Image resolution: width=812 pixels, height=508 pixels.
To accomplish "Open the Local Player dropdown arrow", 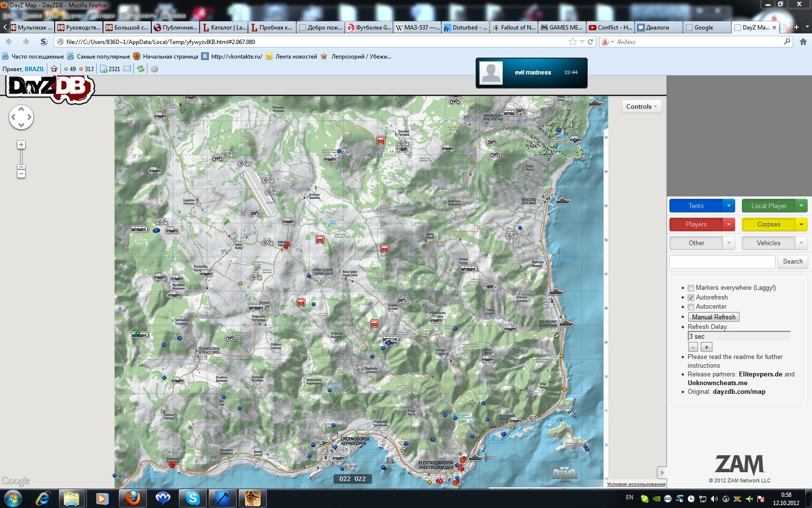I will click(801, 206).
